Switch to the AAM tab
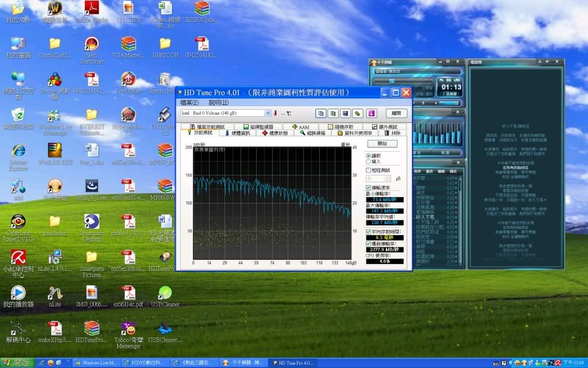Image resolution: width=588 pixels, height=368 pixels. point(301,127)
